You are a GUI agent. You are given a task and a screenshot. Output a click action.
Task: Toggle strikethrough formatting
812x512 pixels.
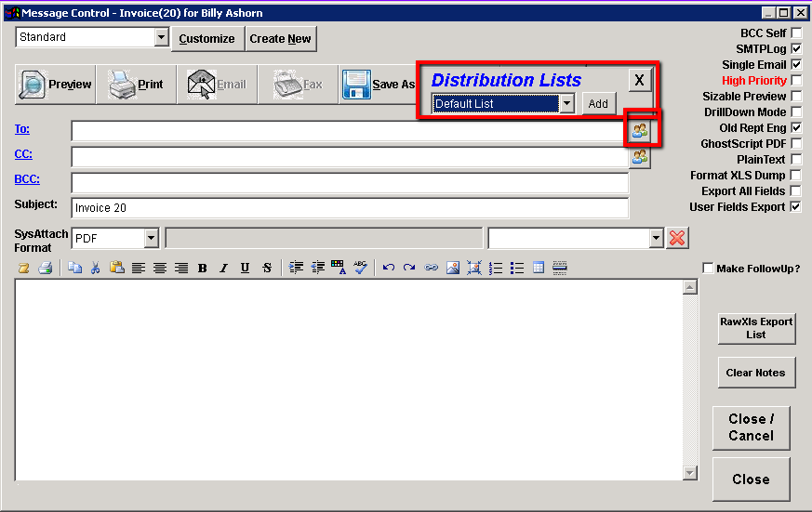point(267,268)
